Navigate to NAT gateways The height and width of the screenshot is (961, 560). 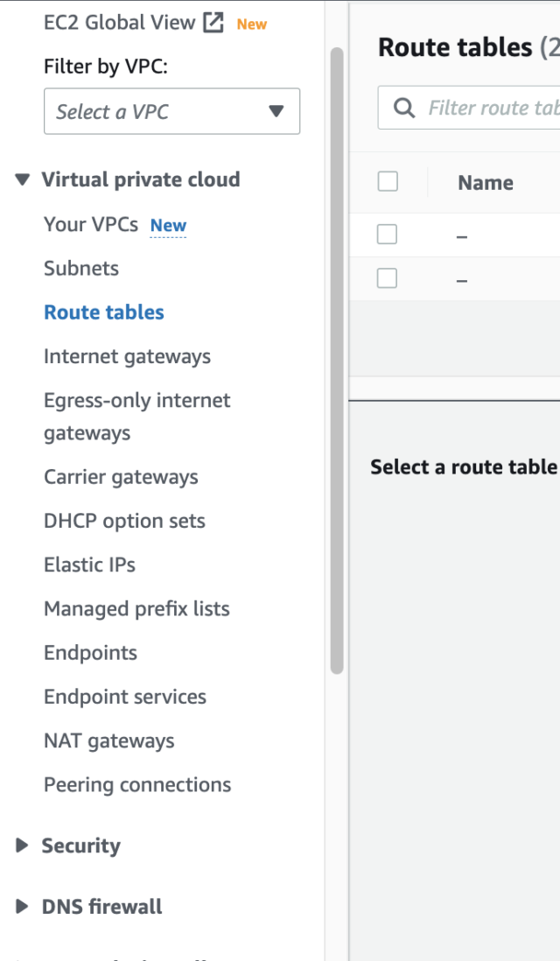(108, 740)
